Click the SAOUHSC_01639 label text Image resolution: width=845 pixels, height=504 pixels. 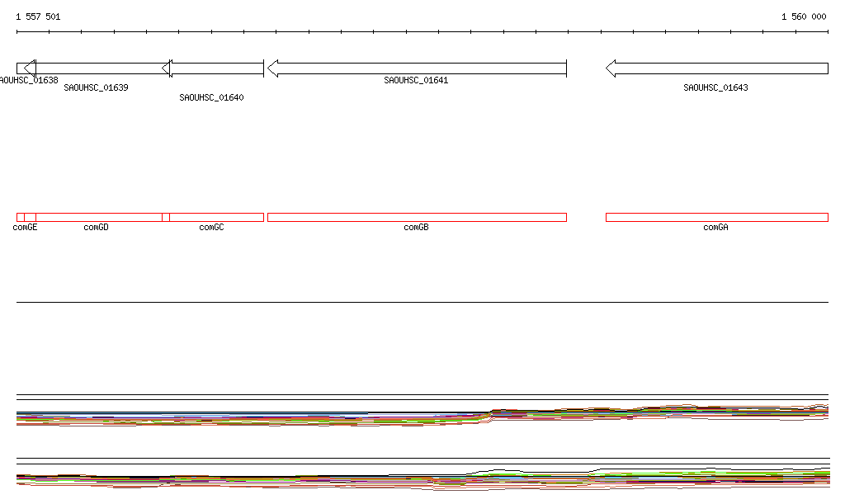96,87
